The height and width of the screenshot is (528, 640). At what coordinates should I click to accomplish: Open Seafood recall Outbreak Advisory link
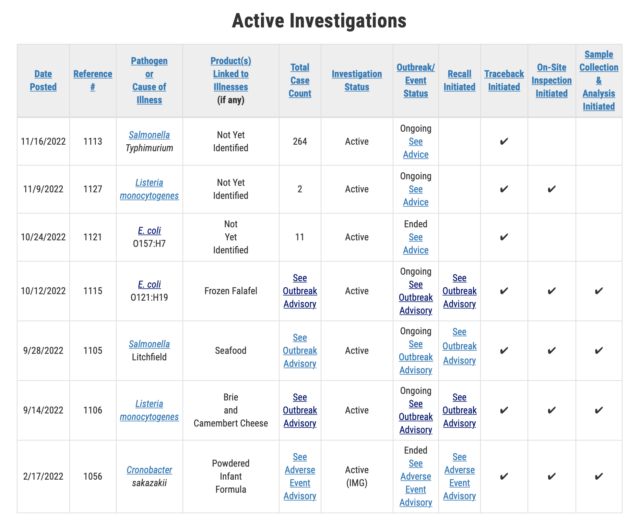pyautogui.click(x=459, y=346)
